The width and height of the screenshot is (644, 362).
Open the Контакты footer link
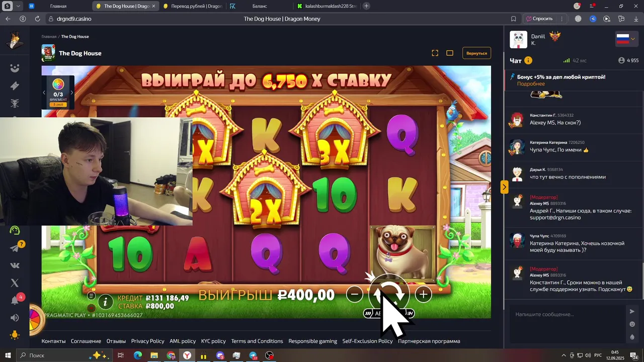click(53, 341)
